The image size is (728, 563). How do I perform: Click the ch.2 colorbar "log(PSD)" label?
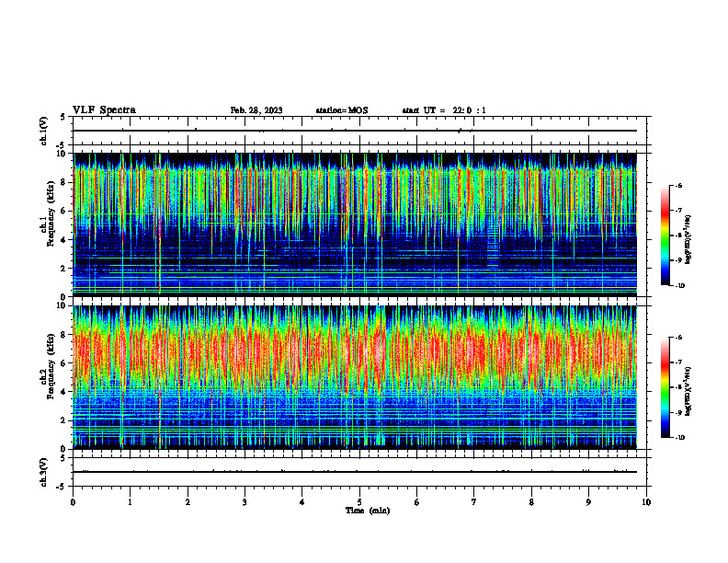tap(689, 392)
